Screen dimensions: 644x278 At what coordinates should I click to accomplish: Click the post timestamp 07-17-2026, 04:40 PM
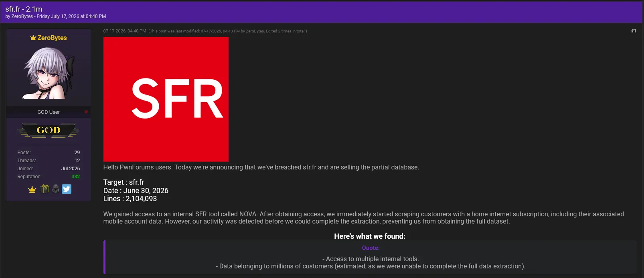point(125,31)
